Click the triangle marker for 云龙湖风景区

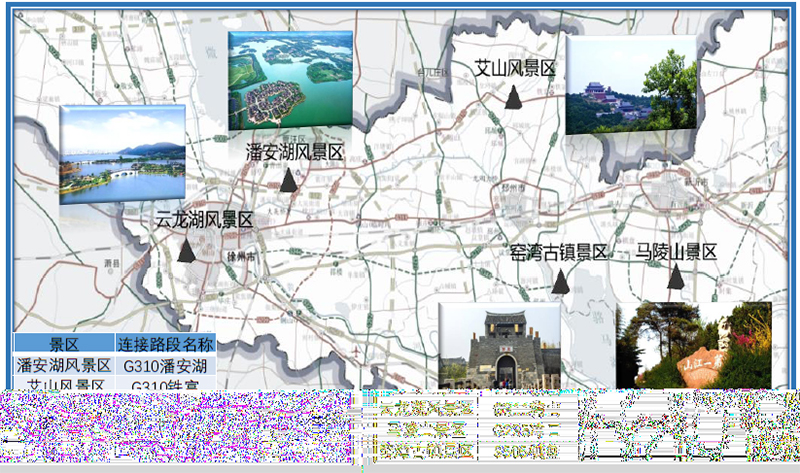[186, 249]
